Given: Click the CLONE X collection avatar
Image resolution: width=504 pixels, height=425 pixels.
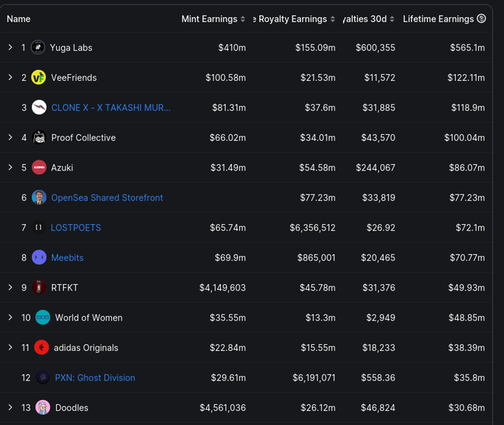Looking at the screenshot, I should point(39,107).
